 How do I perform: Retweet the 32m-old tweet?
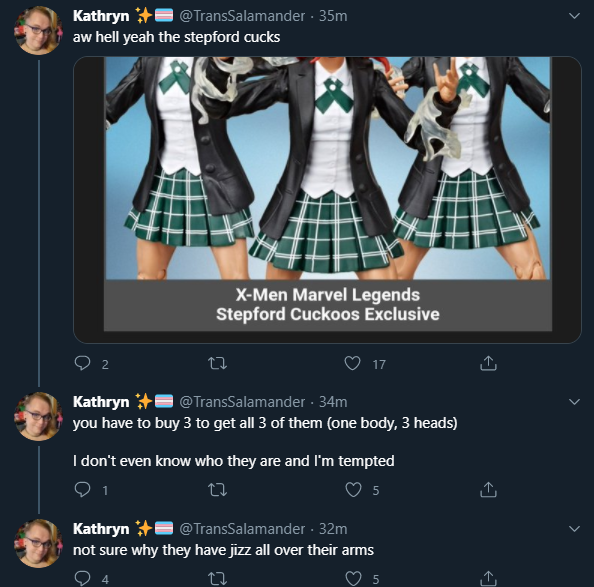pyautogui.click(x=218, y=579)
